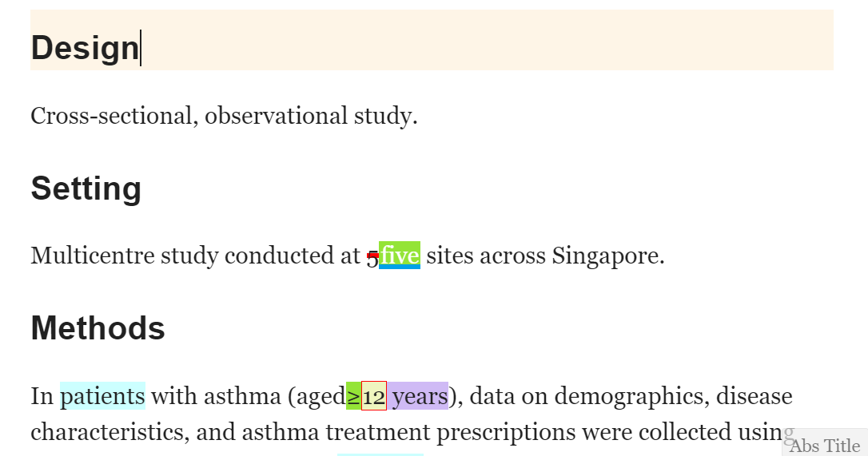Select the highlighted word 'patients'
Viewport: 868px width, 456px height.
[x=102, y=395]
